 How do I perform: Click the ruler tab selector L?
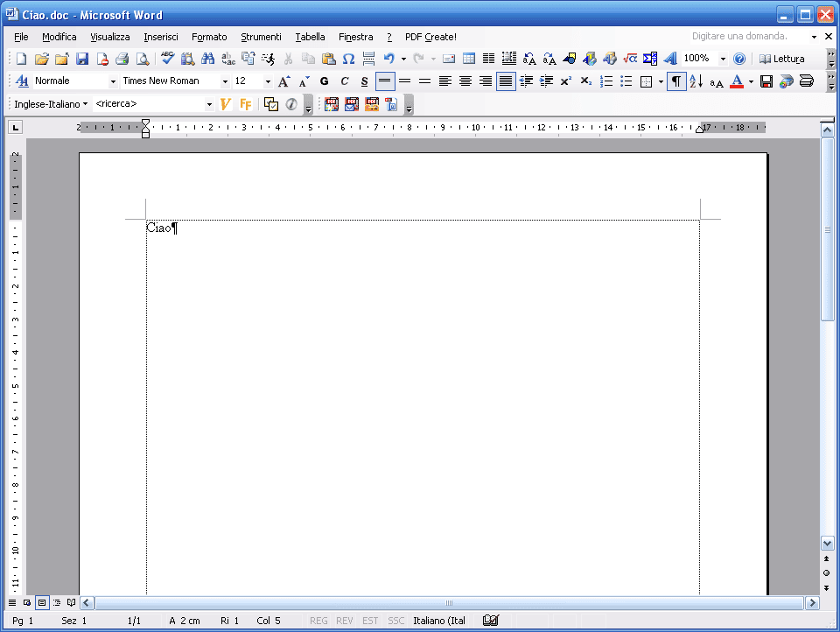[x=15, y=127]
